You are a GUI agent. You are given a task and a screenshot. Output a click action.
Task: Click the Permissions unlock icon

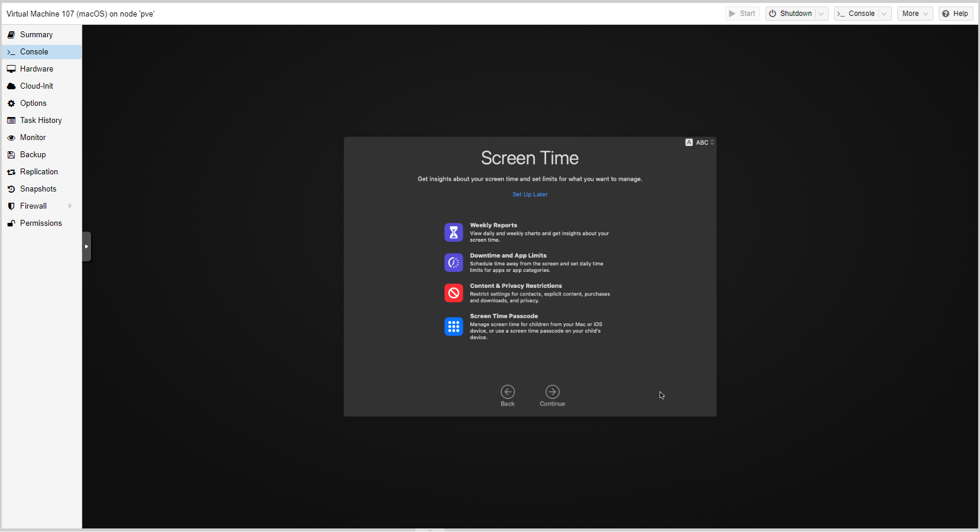[11, 223]
